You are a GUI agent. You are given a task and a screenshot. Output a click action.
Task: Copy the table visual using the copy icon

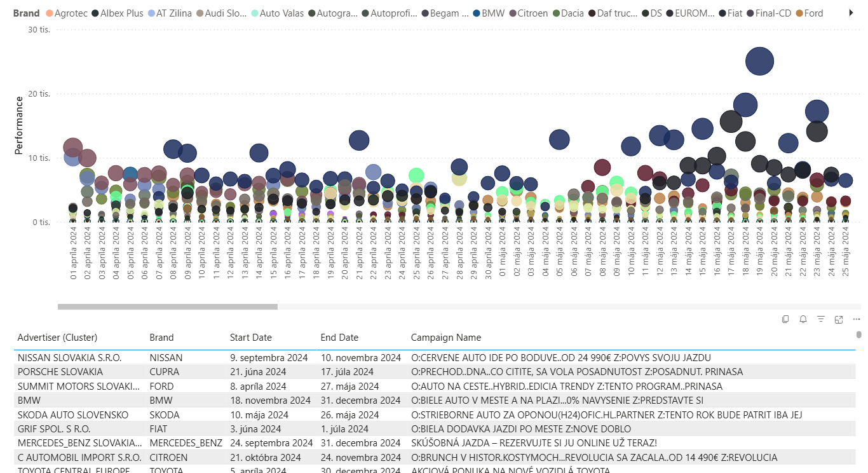coord(785,319)
